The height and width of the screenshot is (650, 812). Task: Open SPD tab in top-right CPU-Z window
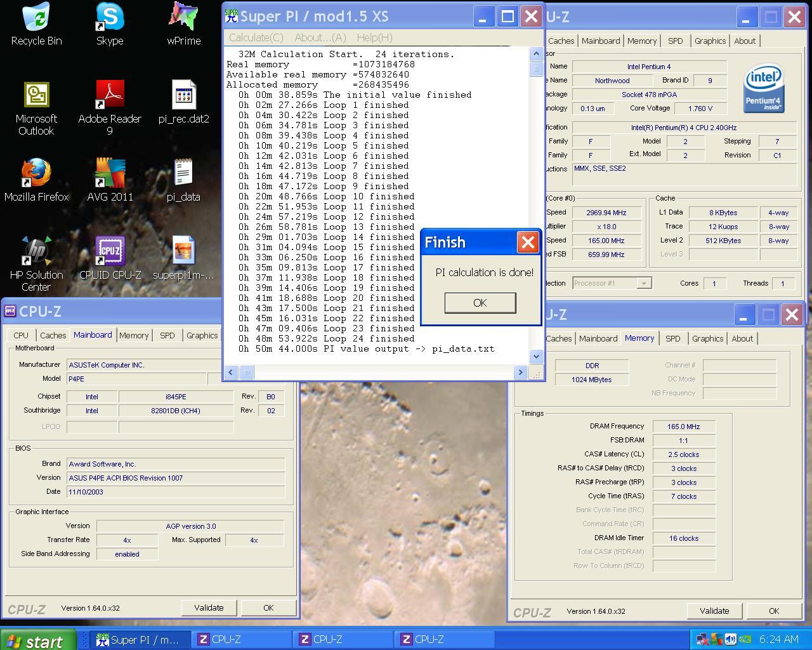coord(676,41)
